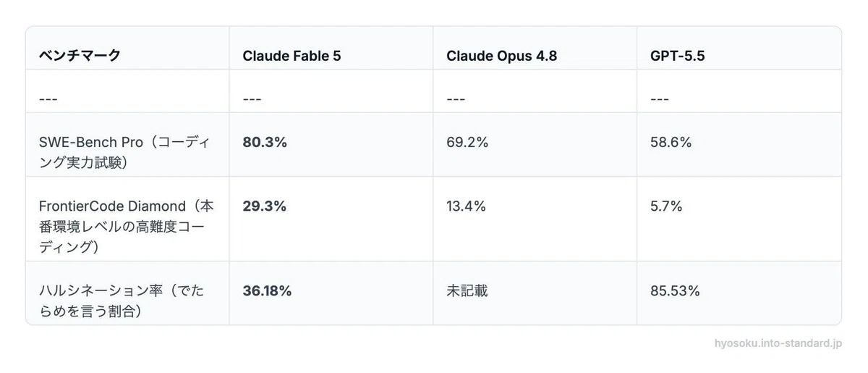The width and height of the screenshot is (868, 373).
Task: Select the 85.53% cell
Action: point(675,291)
